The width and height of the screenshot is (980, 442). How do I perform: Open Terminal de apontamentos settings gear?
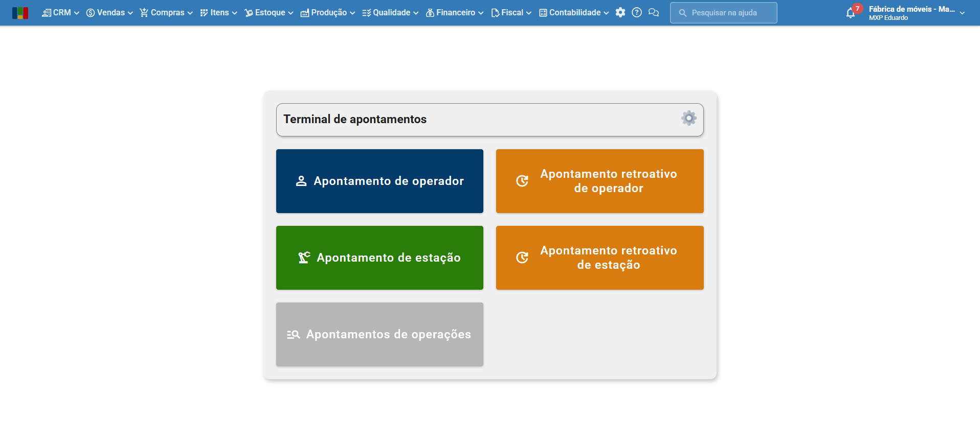click(689, 119)
